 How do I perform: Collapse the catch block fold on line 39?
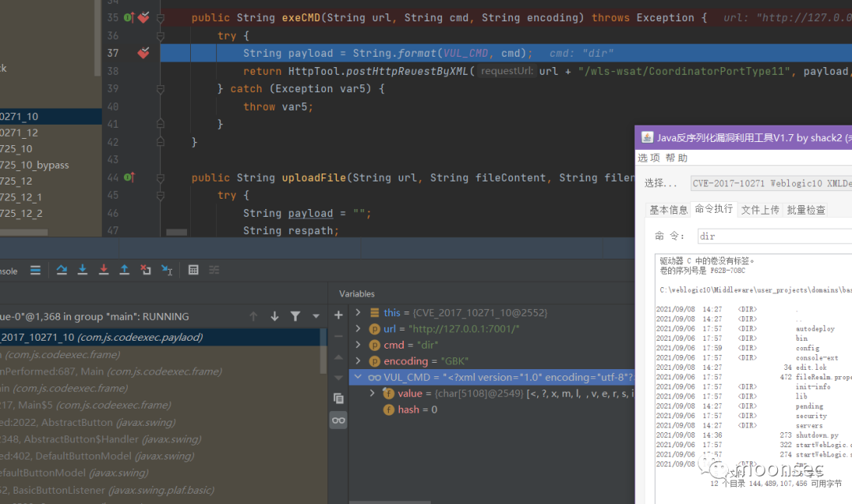tap(160, 88)
